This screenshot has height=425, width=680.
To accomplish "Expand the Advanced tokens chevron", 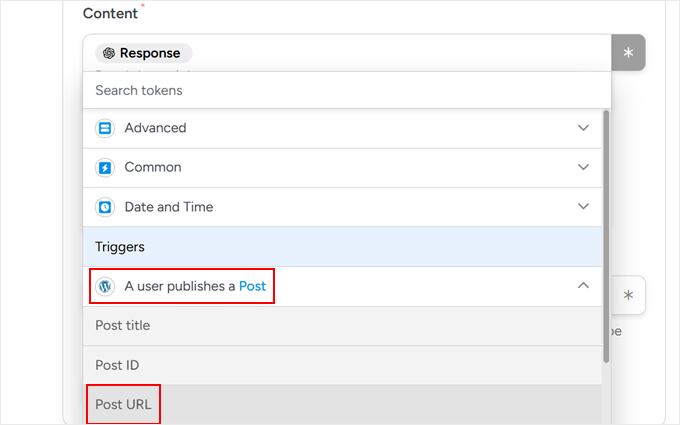I will click(x=584, y=128).
